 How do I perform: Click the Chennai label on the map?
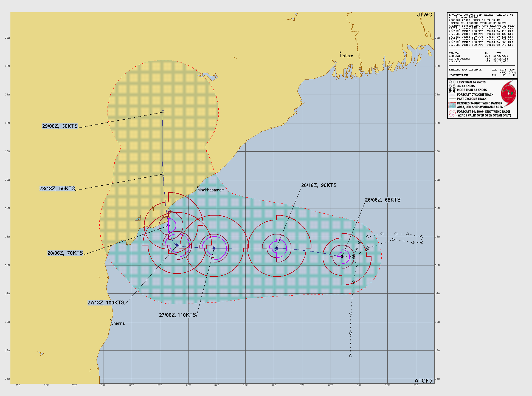pyautogui.click(x=118, y=323)
